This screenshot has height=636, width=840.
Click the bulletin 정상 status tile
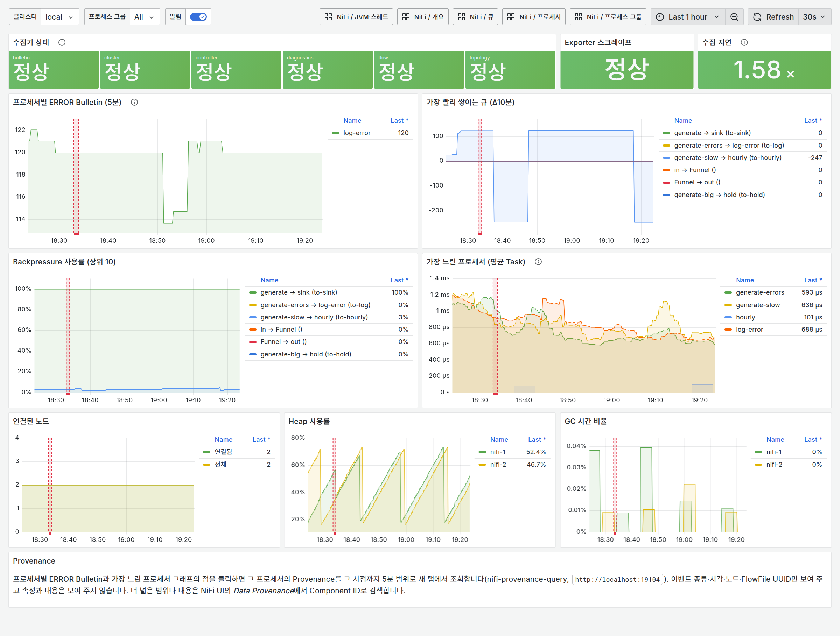[x=54, y=70]
